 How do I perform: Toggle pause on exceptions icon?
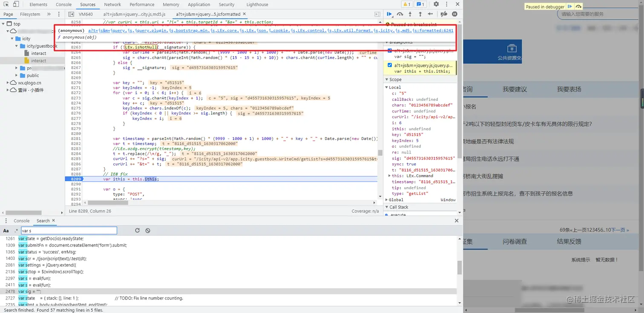[x=454, y=14]
